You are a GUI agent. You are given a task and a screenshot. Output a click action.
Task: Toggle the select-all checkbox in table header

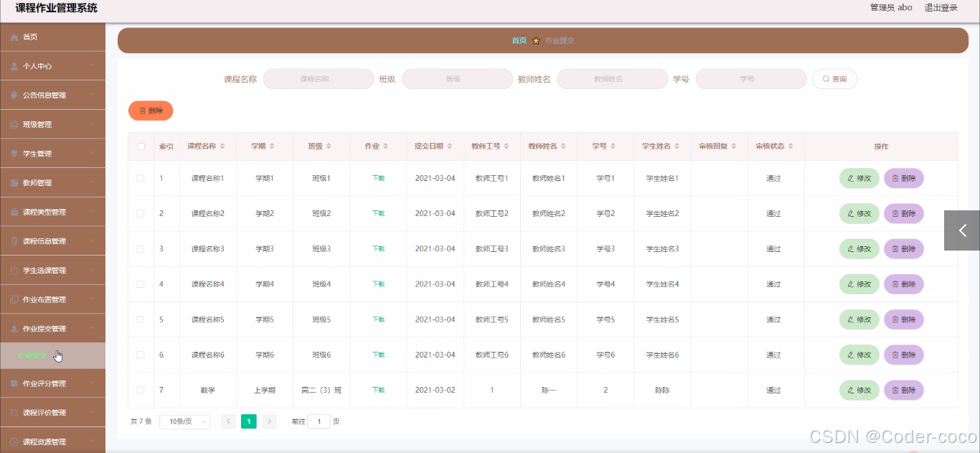pos(141,146)
